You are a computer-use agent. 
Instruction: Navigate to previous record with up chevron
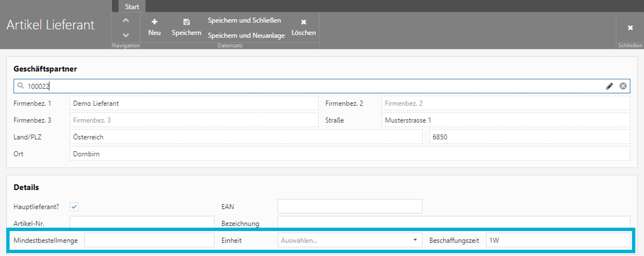(126, 21)
